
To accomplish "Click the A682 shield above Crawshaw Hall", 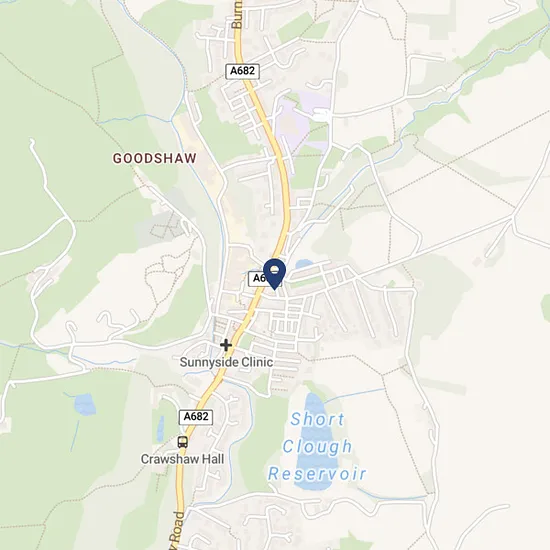I will 196,417.
